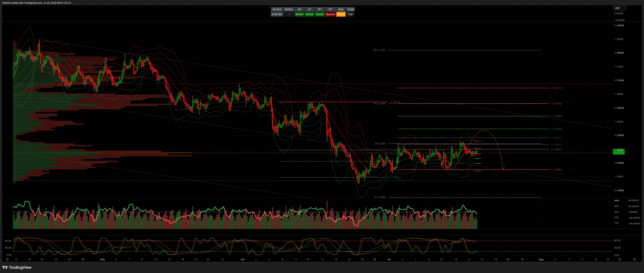The height and width of the screenshot is (273, 644).
Task: Click the Trade column header
Action: (350, 9)
